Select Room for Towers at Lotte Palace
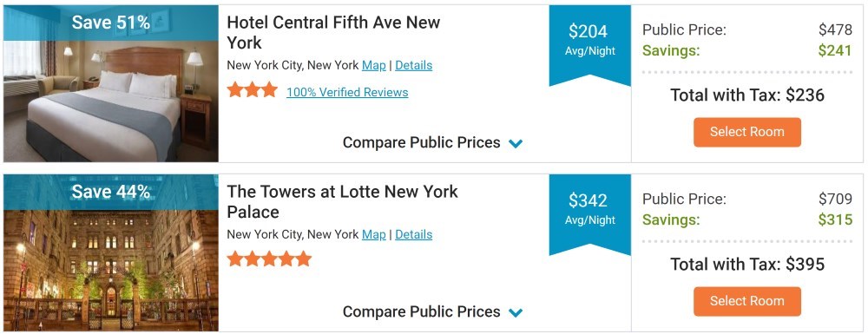The width and height of the screenshot is (868, 334). [x=746, y=301]
